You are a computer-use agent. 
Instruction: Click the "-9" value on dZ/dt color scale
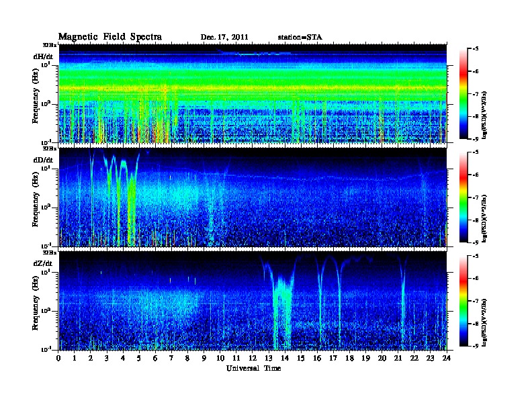(x=476, y=346)
